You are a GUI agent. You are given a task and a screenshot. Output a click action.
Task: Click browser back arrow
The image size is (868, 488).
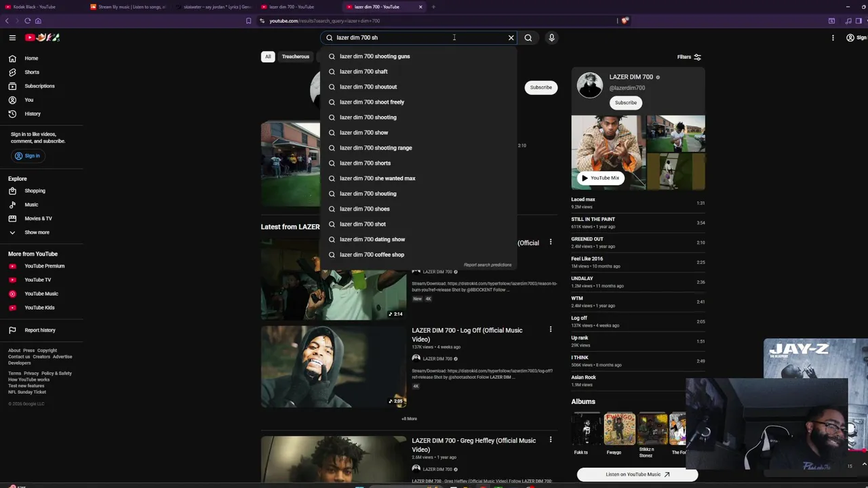point(7,21)
